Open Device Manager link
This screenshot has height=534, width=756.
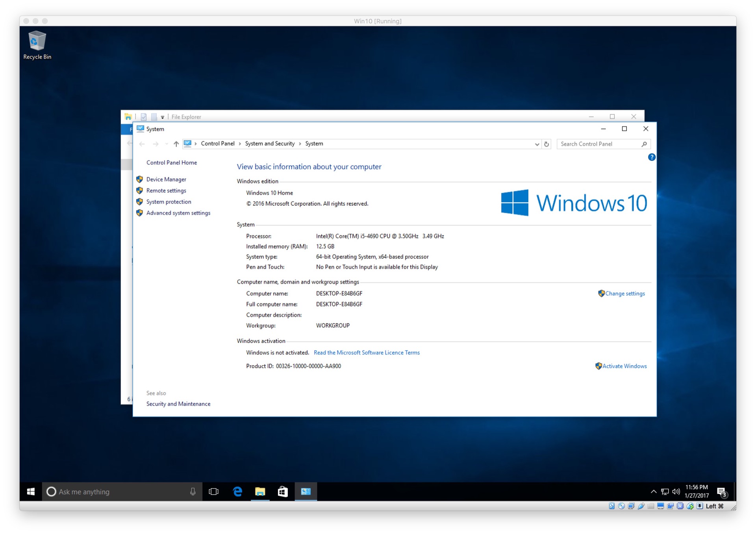(x=166, y=179)
